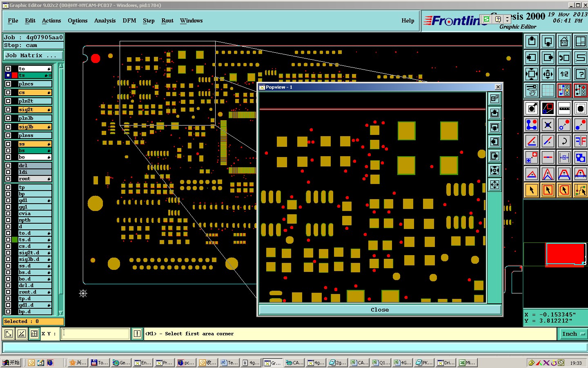Toggle the grid display icon
Screen dimensions: 588x368
coord(548,90)
